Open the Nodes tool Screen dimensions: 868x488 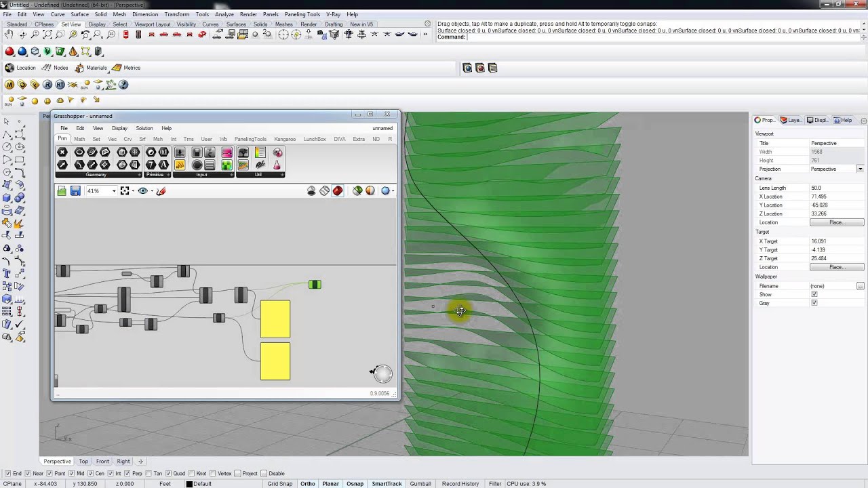point(55,68)
